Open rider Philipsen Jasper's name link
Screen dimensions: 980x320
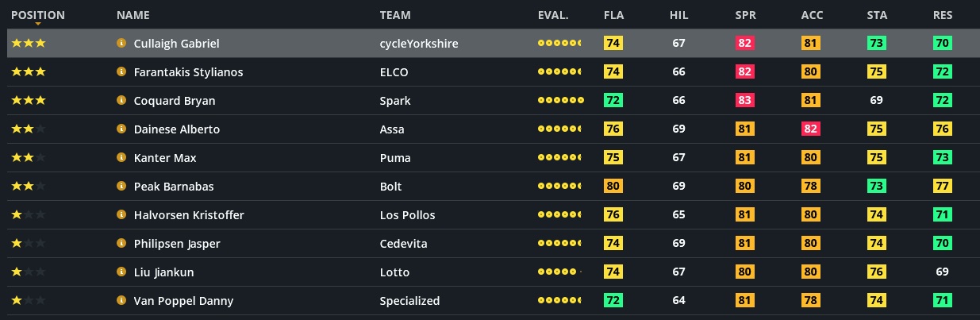click(x=177, y=244)
